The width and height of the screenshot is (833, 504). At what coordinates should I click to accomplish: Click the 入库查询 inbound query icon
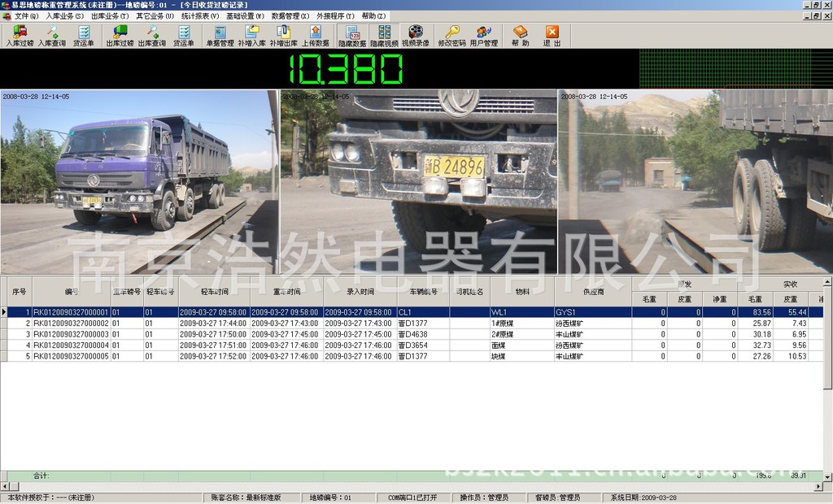pos(51,36)
